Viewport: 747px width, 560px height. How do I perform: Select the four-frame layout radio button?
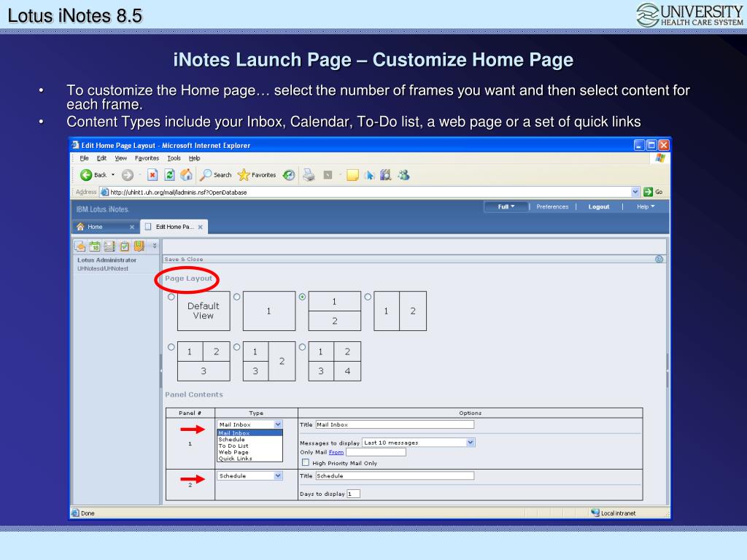tap(302, 347)
